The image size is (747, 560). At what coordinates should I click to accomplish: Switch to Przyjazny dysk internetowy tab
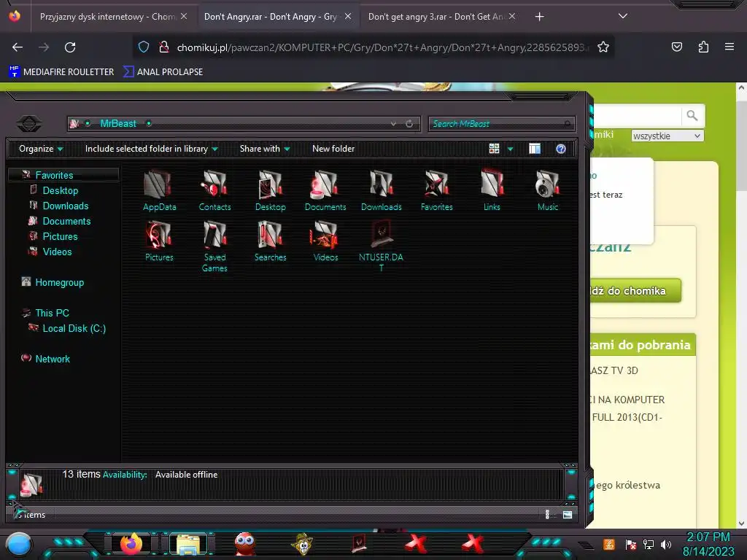click(x=113, y=17)
